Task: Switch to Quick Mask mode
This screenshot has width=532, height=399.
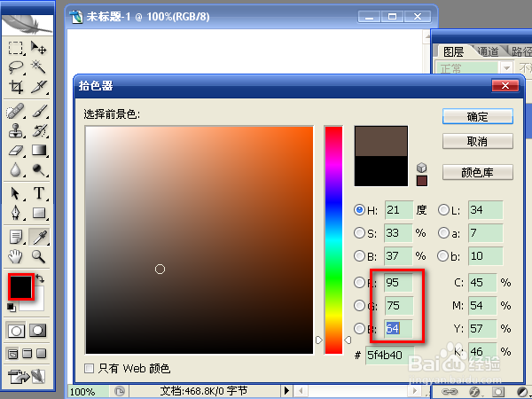Action: [37, 330]
